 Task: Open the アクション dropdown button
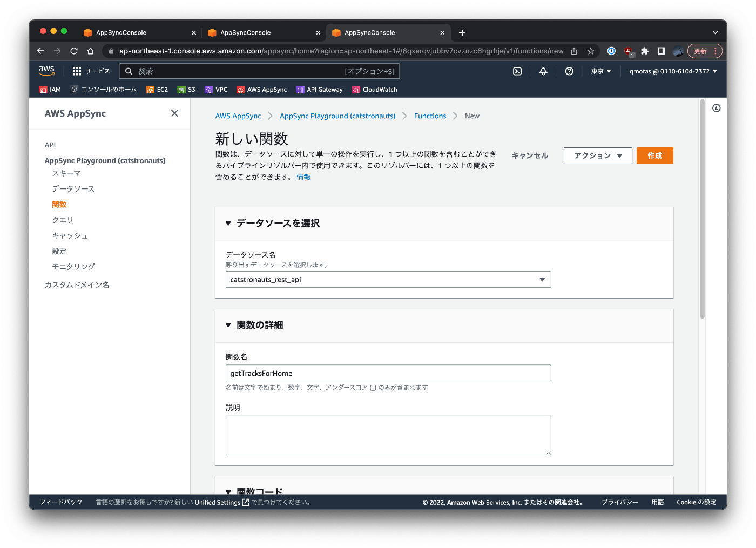[x=598, y=155]
